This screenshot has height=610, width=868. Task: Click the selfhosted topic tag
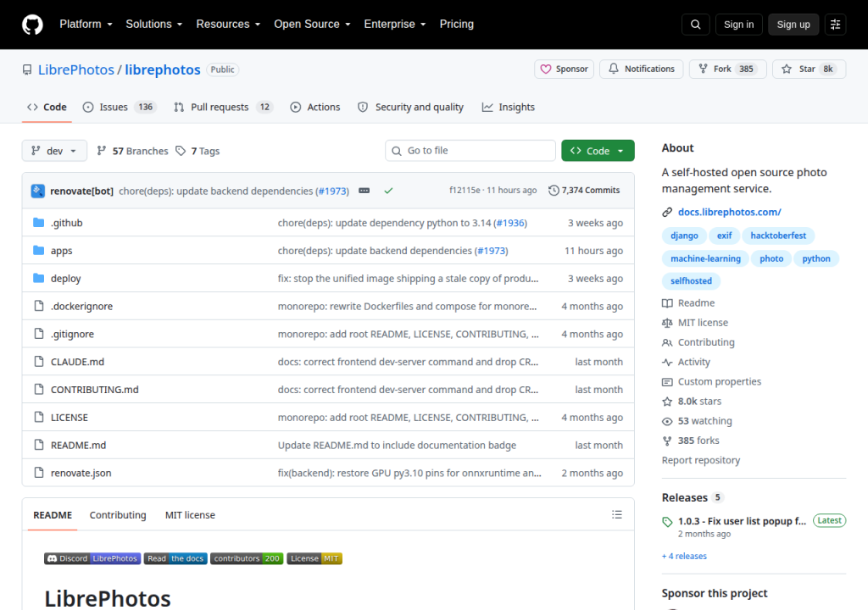click(x=691, y=281)
